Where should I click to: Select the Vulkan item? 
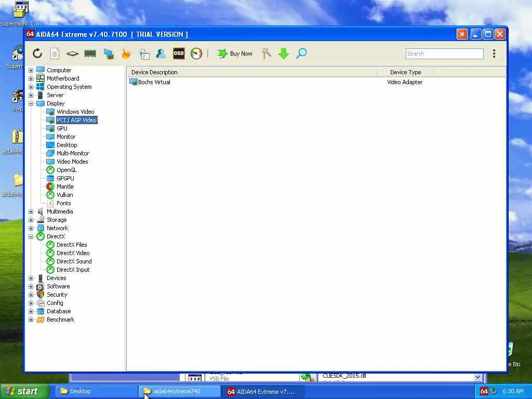click(x=64, y=195)
